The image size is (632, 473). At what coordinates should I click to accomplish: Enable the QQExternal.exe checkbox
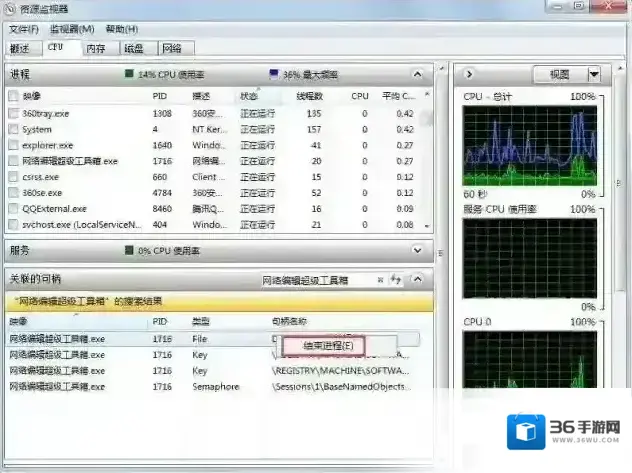point(13,209)
